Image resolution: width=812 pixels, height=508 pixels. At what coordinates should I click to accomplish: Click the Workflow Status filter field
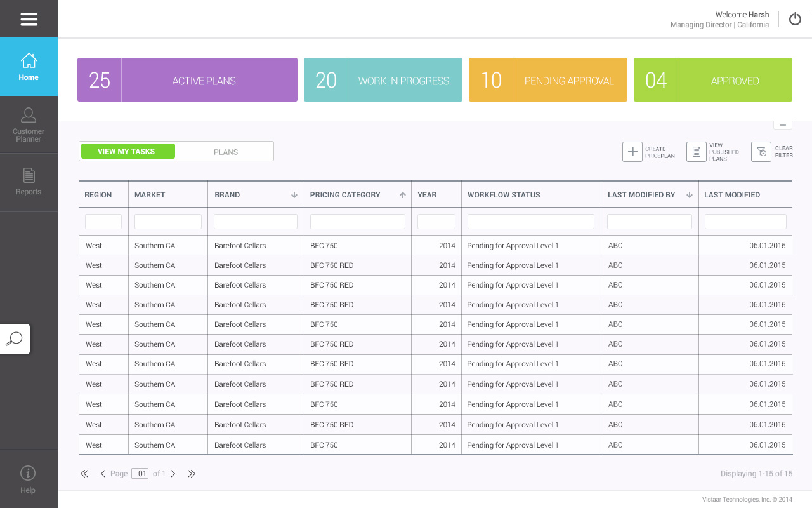point(530,222)
